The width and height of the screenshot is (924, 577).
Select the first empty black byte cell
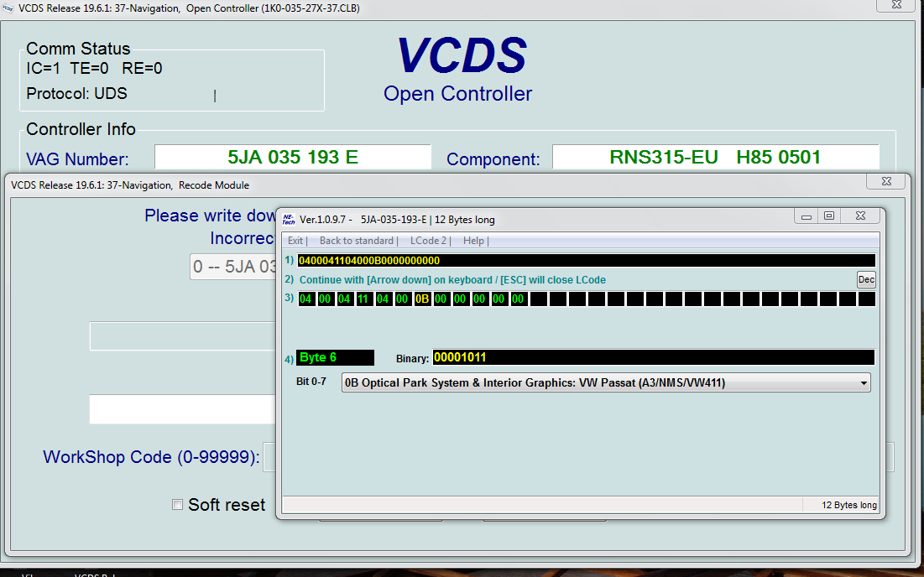pos(539,299)
